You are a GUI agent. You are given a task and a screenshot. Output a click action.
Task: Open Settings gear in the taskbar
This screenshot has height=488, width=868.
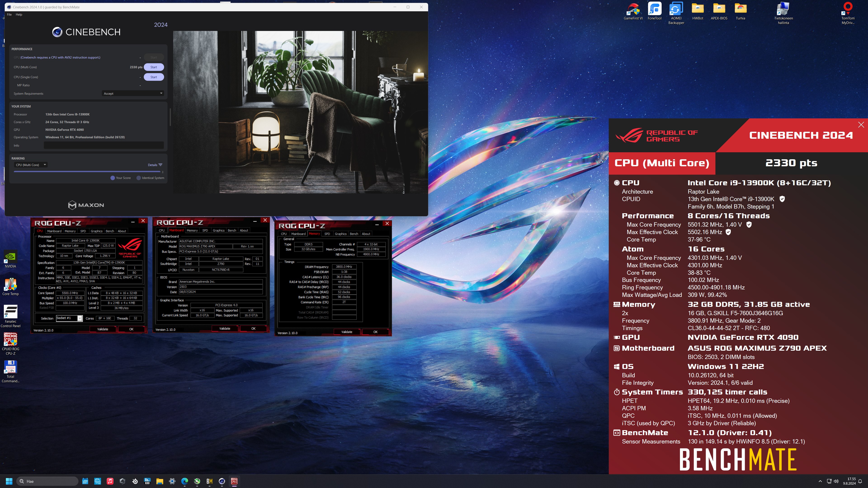[172, 481]
